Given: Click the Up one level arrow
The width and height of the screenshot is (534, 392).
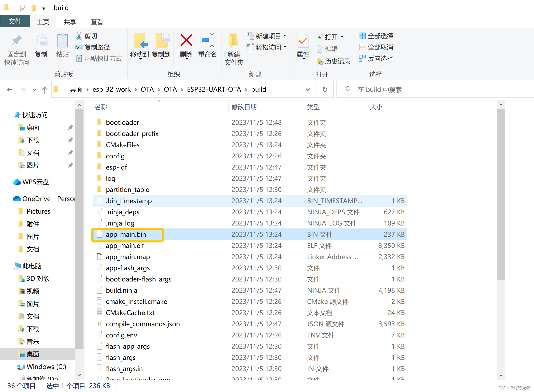Looking at the screenshot, I should (x=45, y=90).
